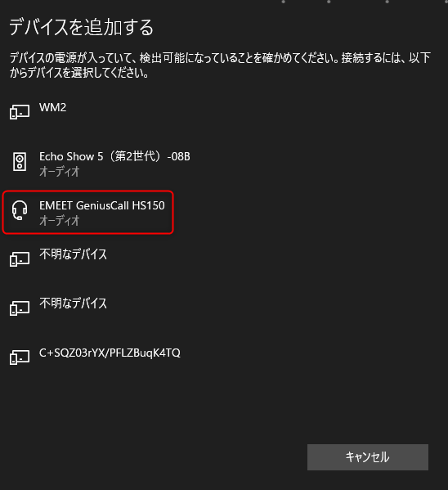This screenshot has height=490, width=448.
Task: Click the instruction text about device power
Action: pyautogui.click(x=220, y=65)
